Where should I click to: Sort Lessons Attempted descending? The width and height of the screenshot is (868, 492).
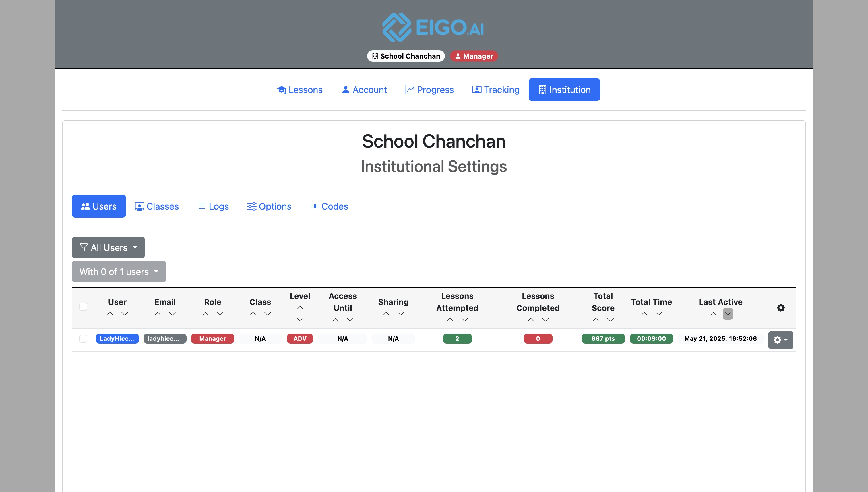click(x=465, y=320)
